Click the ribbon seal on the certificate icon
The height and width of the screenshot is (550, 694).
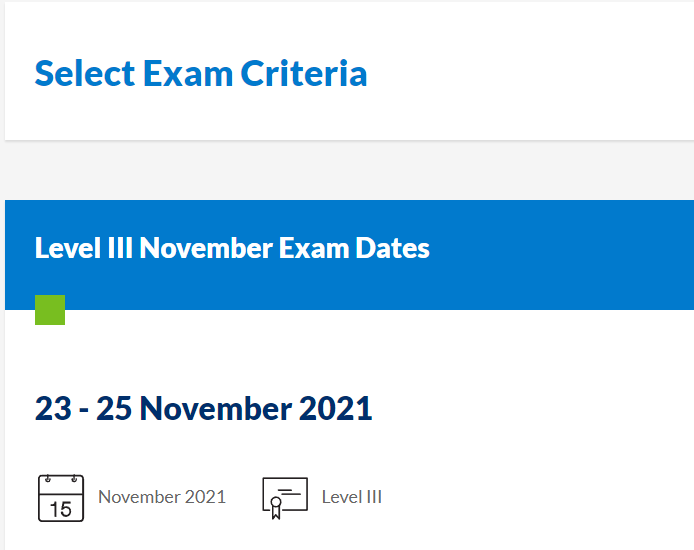[275, 510]
